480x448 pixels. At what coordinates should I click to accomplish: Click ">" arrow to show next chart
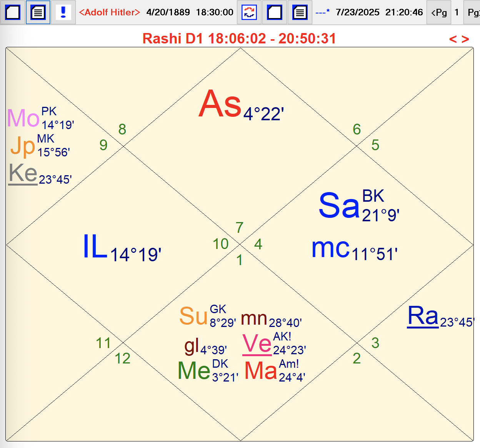pyautogui.click(x=466, y=38)
